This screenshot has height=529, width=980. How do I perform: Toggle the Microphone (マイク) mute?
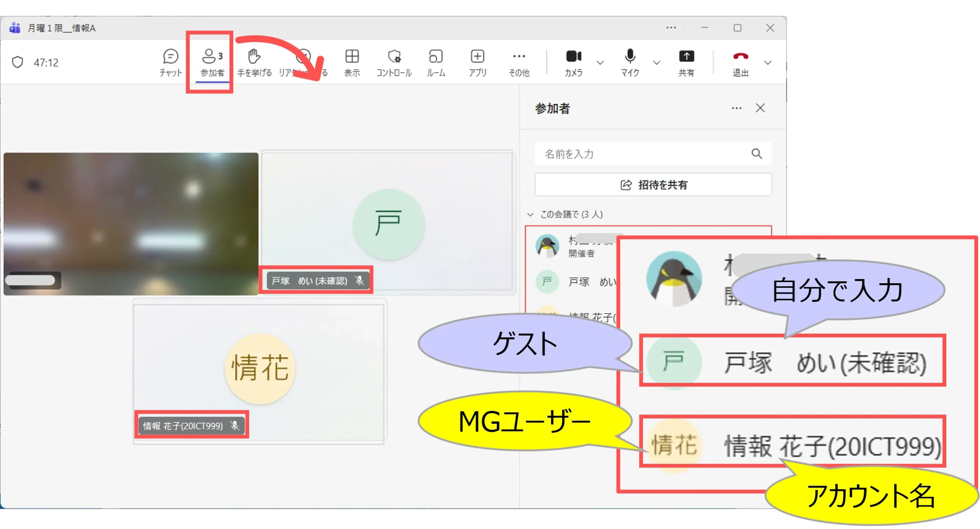[x=630, y=62]
